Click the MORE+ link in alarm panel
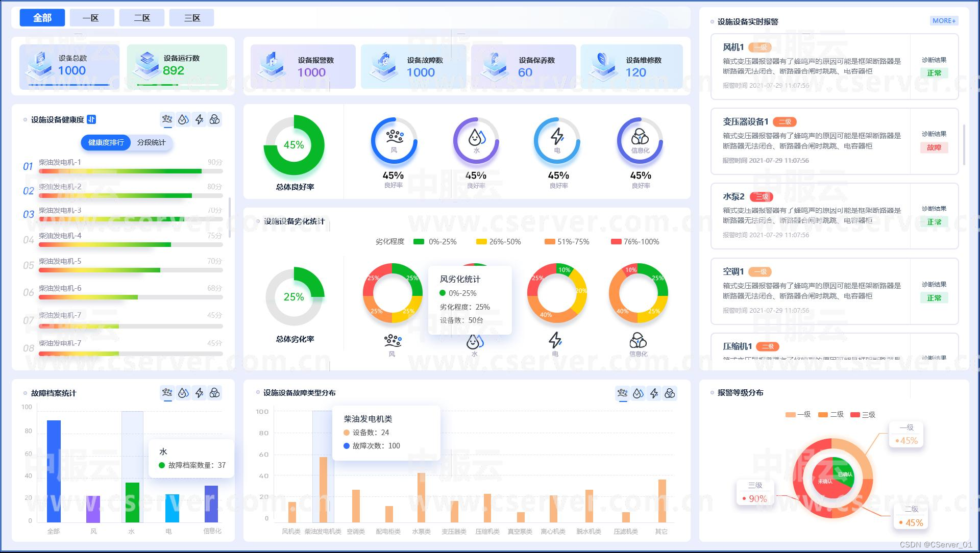The image size is (980, 553). (x=944, y=21)
